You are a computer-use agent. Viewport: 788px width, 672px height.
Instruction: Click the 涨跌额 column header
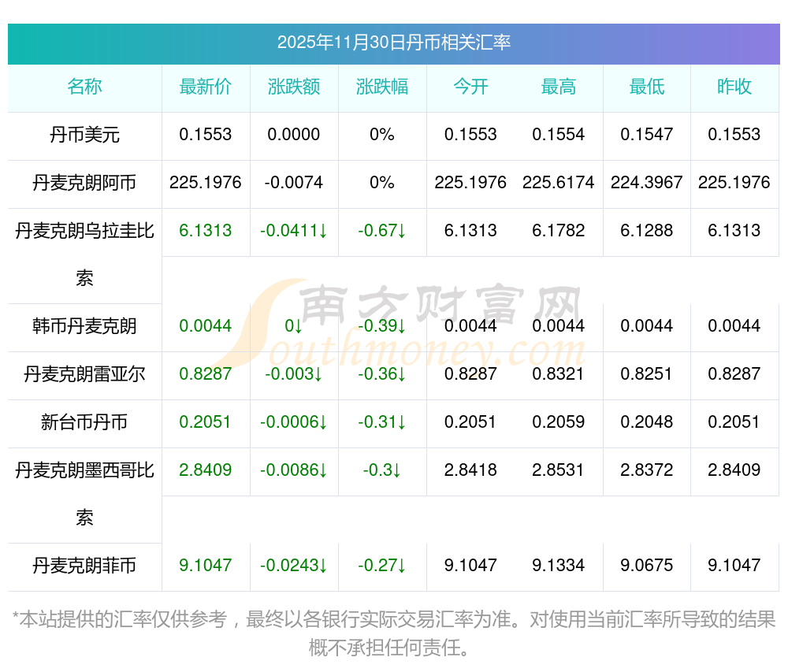(x=294, y=87)
